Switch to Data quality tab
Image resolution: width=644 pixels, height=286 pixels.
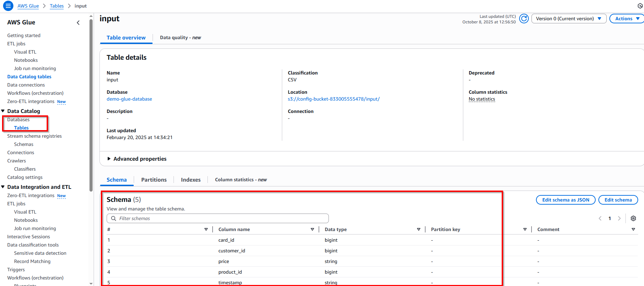click(180, 37)
